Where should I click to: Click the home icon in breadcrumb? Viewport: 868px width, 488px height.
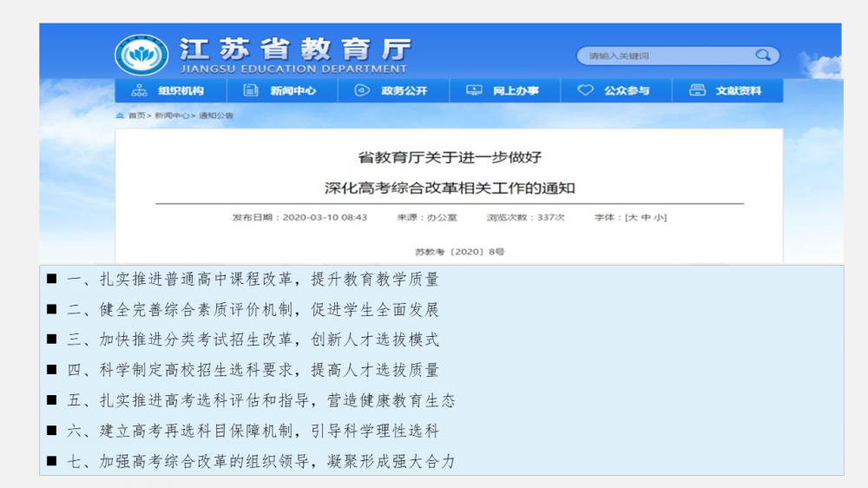pos(120,115)
